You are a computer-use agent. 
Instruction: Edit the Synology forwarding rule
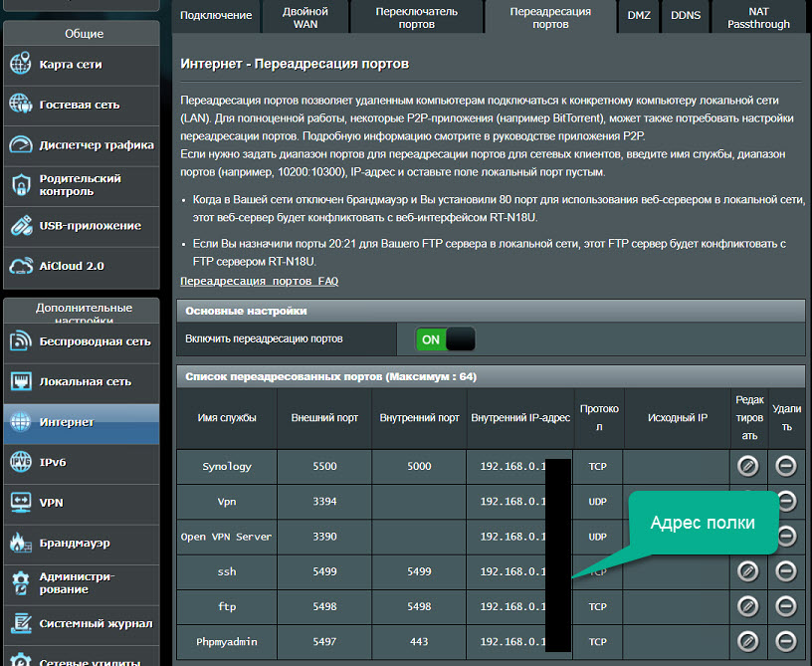(x=747, y=466)
